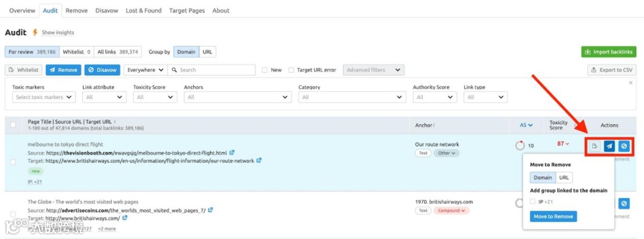644x239 pixels.
Task: Open Toxic markers dropdown
Action: 44,97
